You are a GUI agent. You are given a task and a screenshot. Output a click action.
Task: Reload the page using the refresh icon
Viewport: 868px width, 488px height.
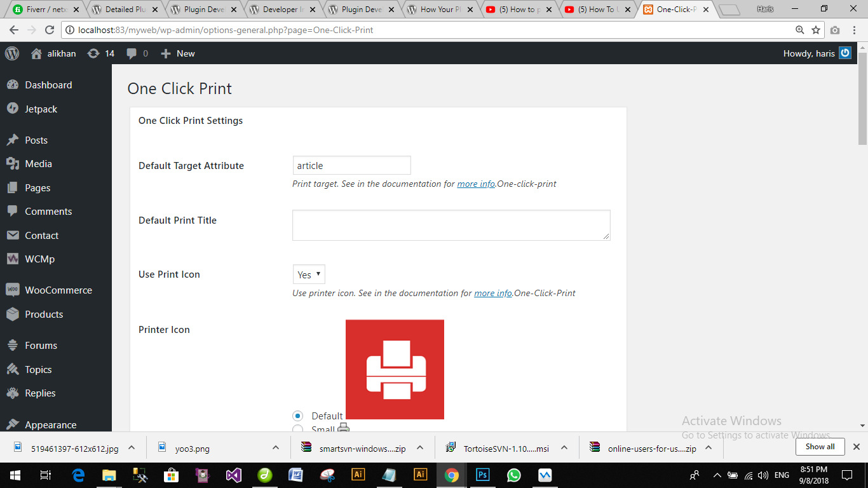[50, 30]
